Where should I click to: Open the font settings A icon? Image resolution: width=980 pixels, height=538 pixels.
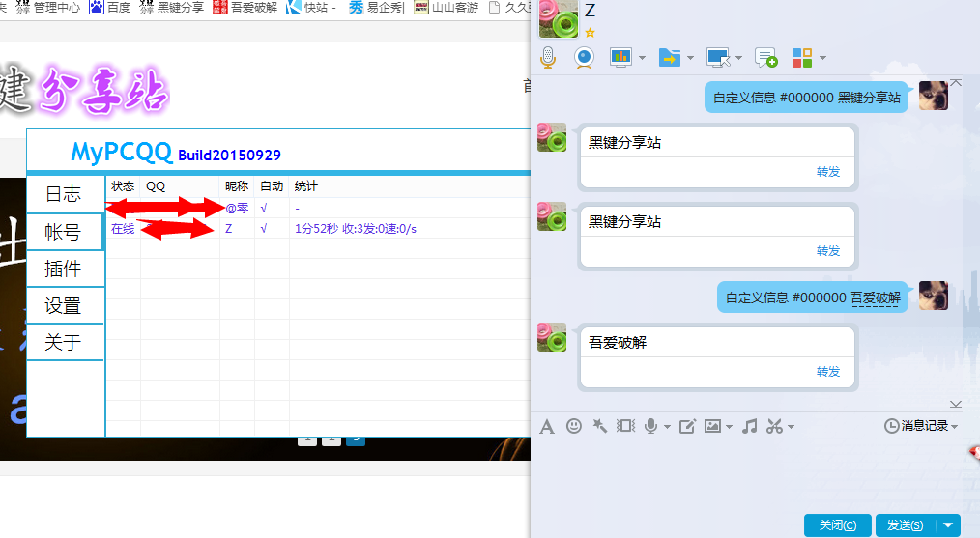pos(547,426)
